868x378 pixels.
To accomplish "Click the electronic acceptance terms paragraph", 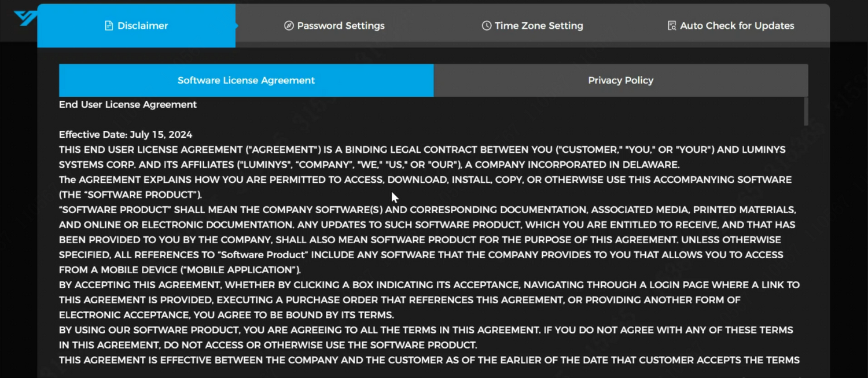I will [x=428, y=300].
